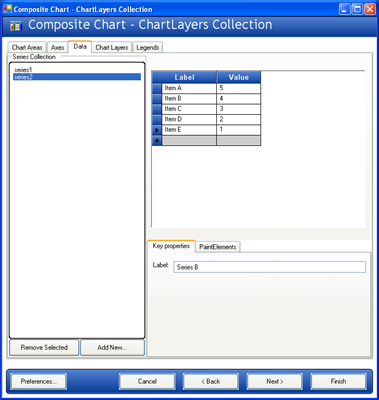Proceed with the Next > button
The height and width of the screenshot is (400, 379).
(x=275, y=381)
